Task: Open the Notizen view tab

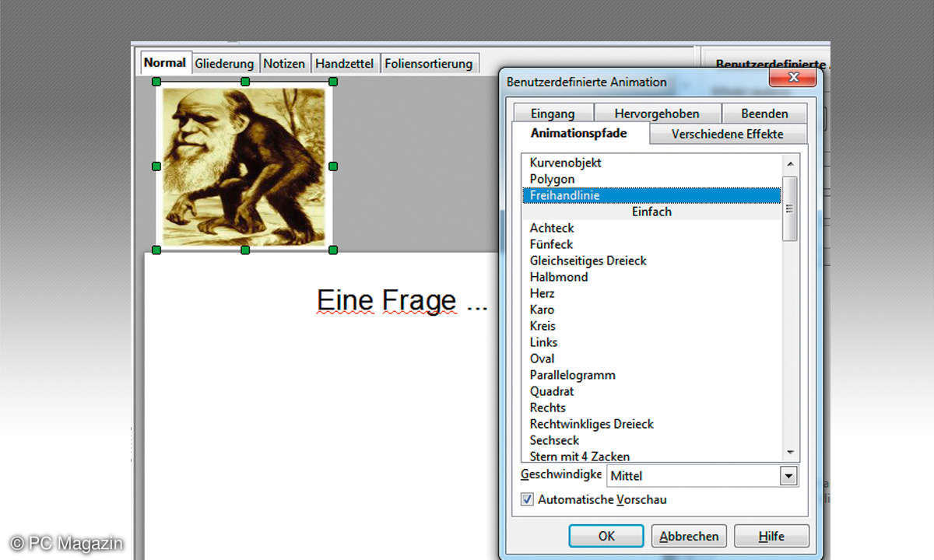Action: (284, 64)
